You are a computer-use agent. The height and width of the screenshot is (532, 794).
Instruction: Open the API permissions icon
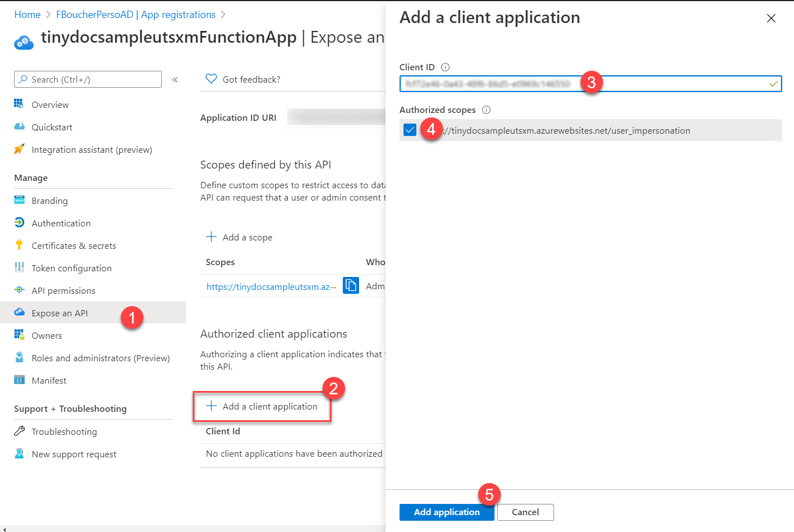(x=19, y=290)
